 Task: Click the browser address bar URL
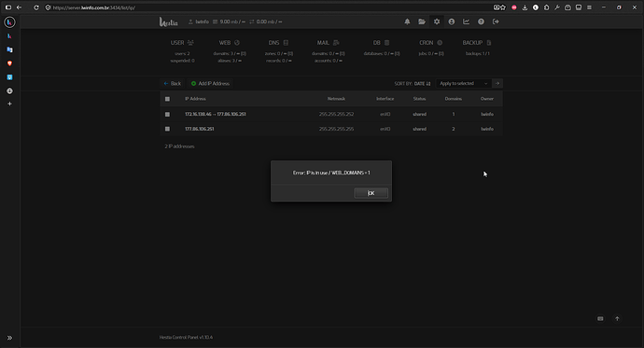click(93, 7)
